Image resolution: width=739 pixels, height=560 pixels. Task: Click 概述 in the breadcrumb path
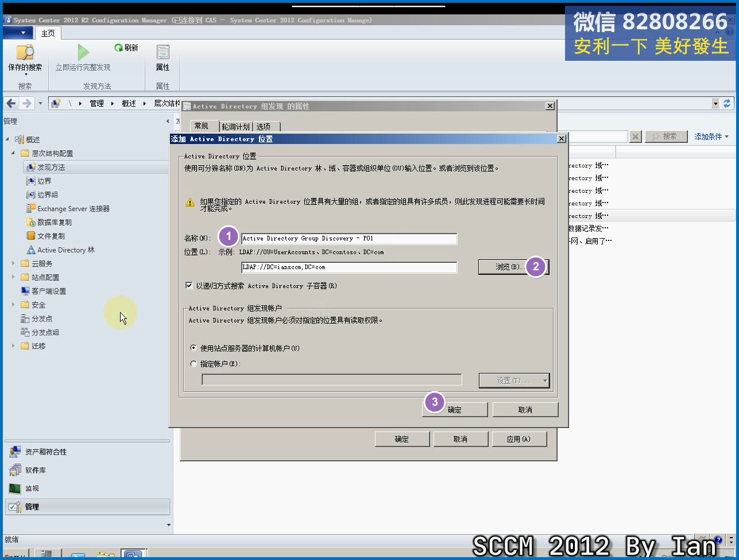pyautogui.click(x=129, y=103)
